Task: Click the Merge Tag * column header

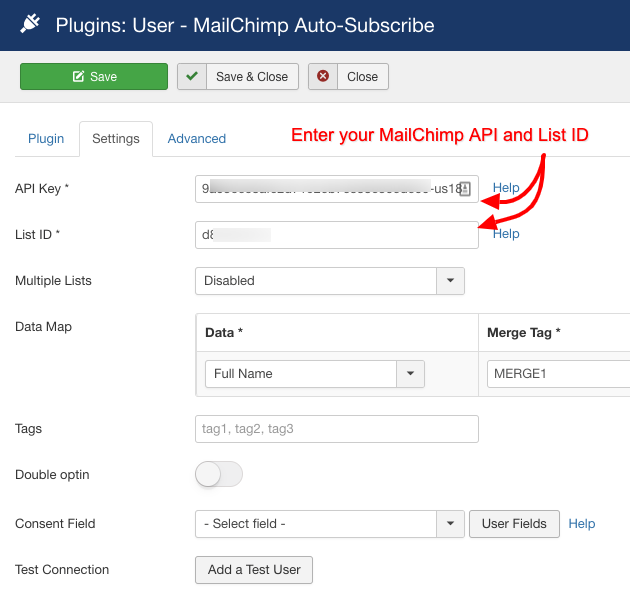Action: pyautogui.click(x=524, y=333)
